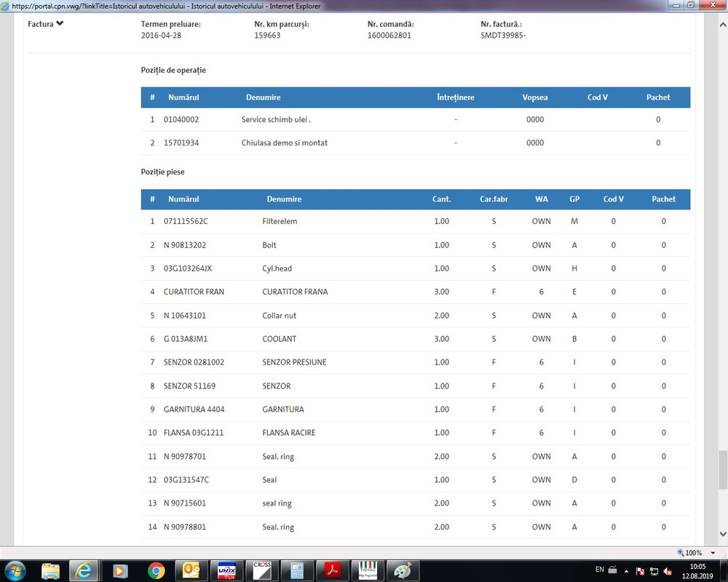
Task: Click the 'Chiulasa demo si montat' operation
Action: (x=284, y=143)
